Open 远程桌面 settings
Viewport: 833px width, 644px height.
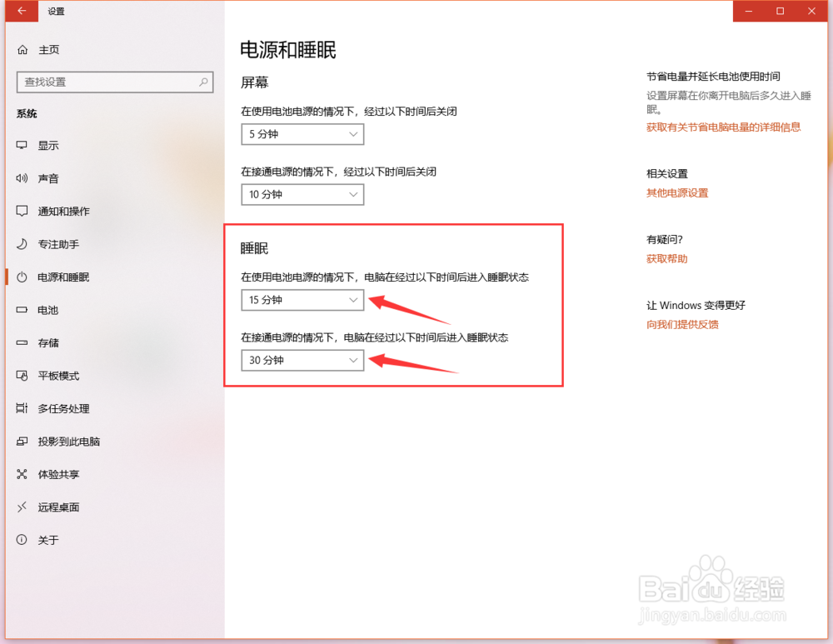[58, 507]
